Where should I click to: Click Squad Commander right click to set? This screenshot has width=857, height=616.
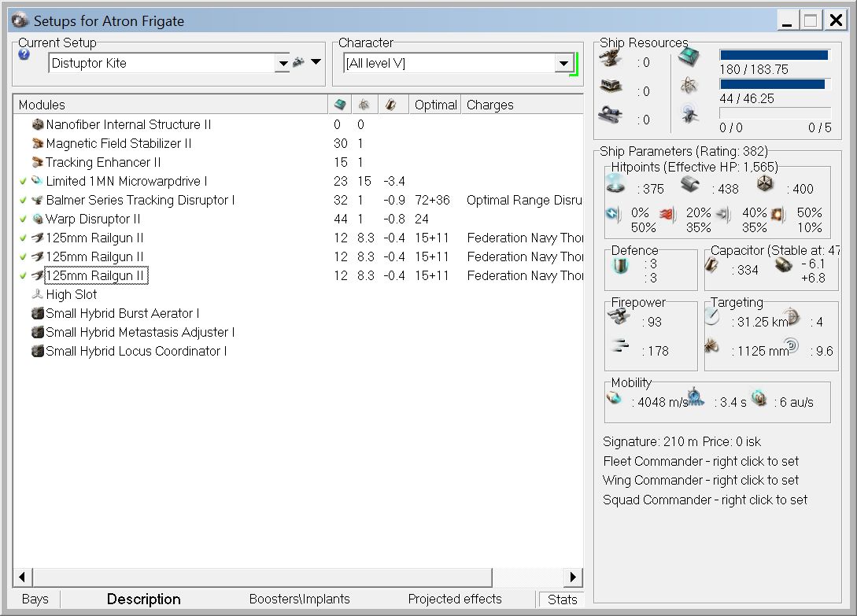704,500
